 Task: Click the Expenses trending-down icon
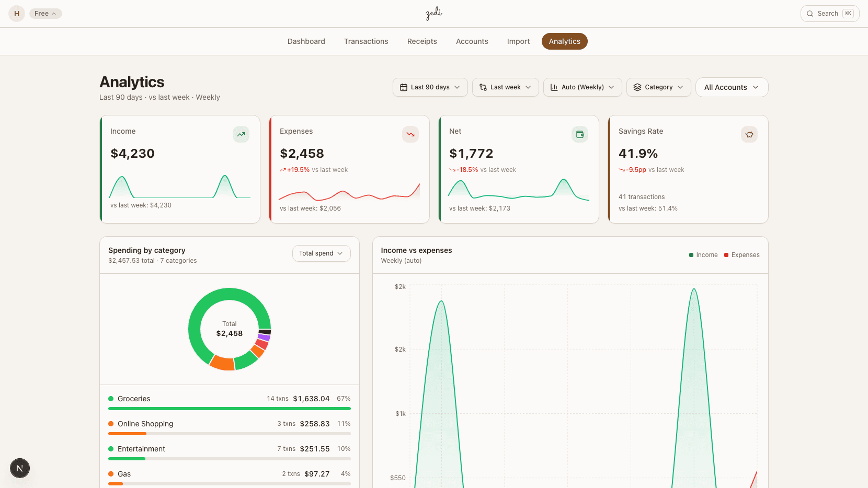tap(410, 134)
